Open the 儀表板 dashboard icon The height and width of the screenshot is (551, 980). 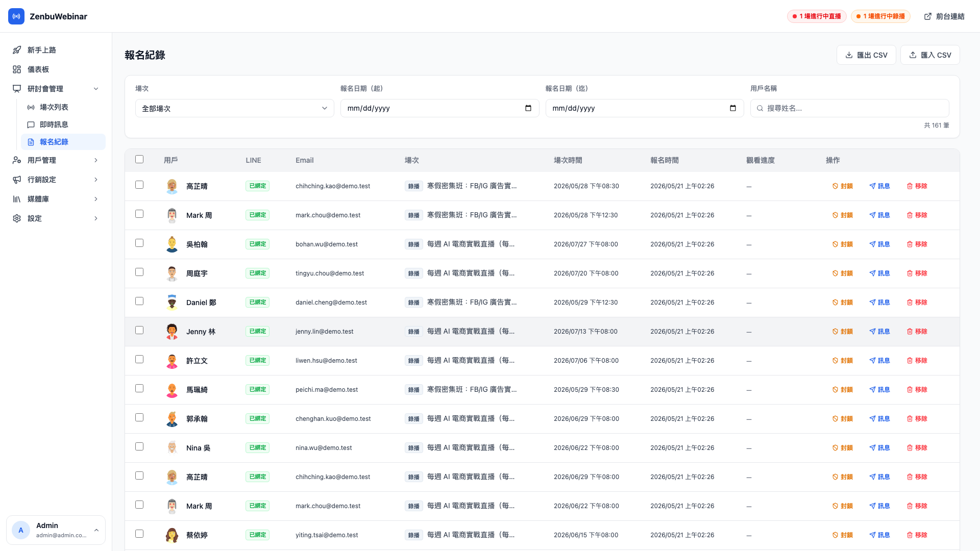[17, 69]
